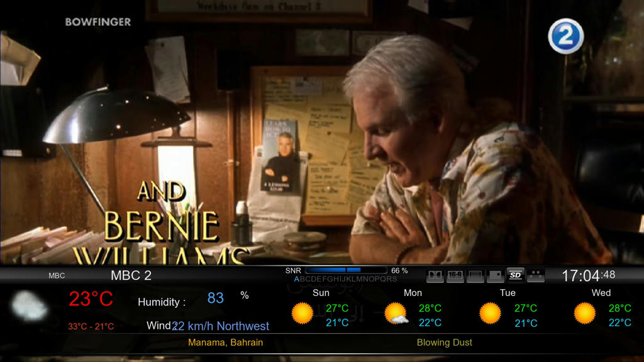The image size is (644, 362).
Task: Click the Blowing Dust condition text
Action: tap(445, 343)
